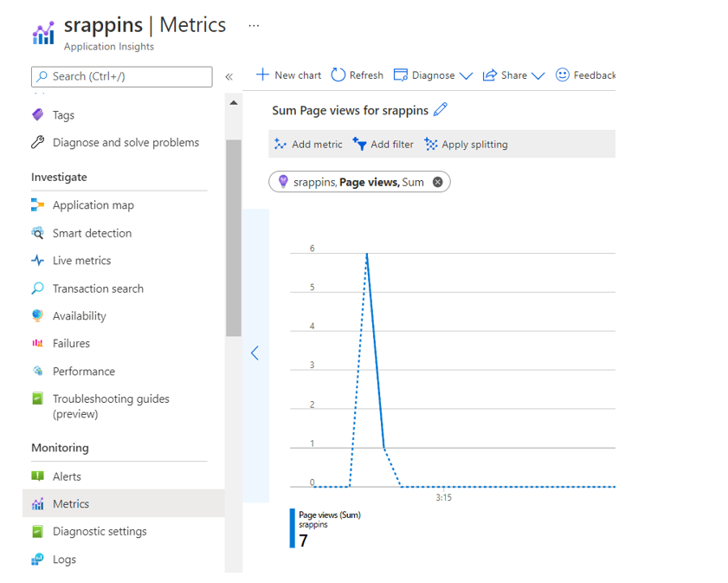
Task: Click the Performance icon
Action: click(x=37, y=371)
